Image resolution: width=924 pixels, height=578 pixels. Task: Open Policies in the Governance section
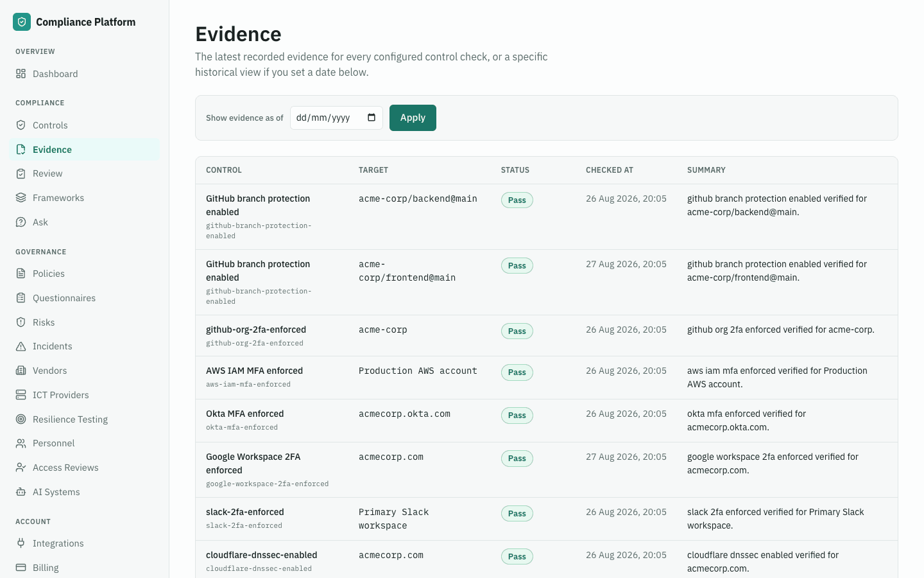[x=85, y=274]
